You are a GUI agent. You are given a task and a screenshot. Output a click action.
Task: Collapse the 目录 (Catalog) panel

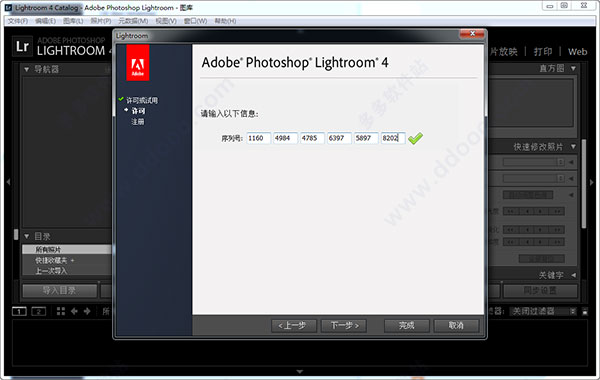(26, 236)
